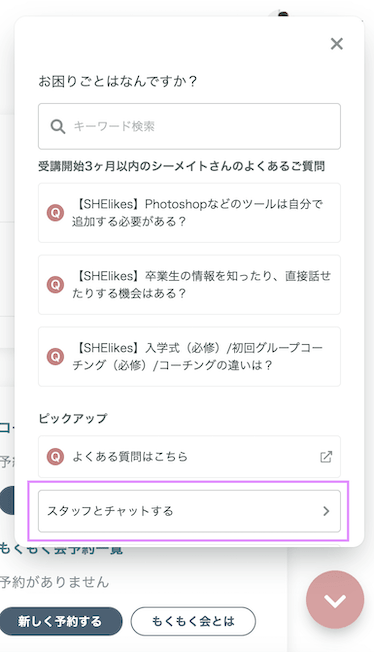Viewport: 374px width, 652px height.
Task: Click the お困りごとはなんですか？ heading
Action: (117, 81)
